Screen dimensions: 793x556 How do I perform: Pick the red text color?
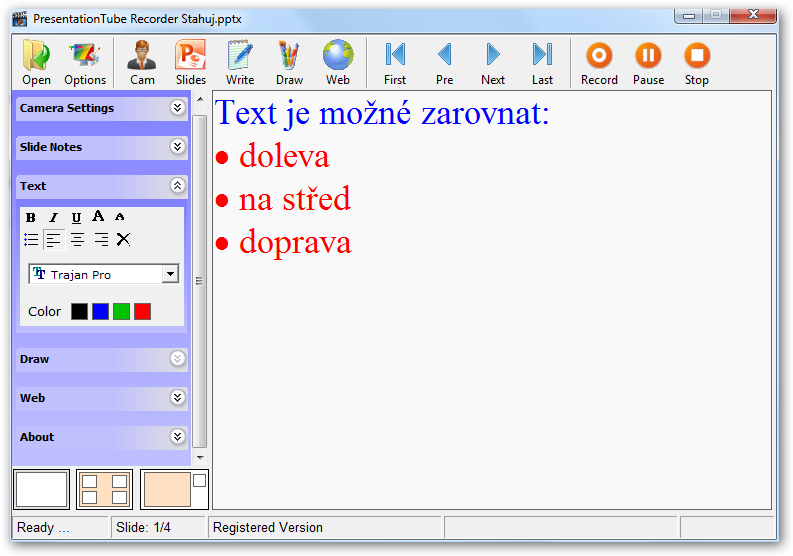point(143,312)
